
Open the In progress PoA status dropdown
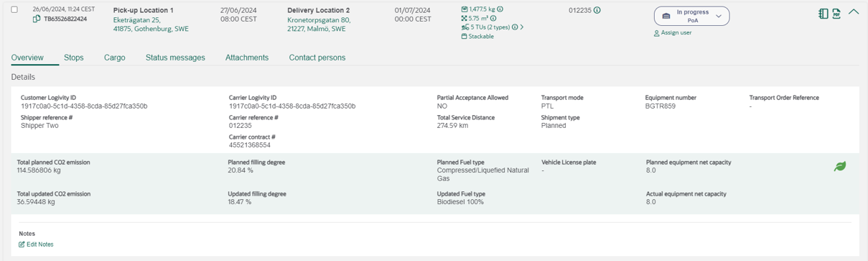point(691,16)
